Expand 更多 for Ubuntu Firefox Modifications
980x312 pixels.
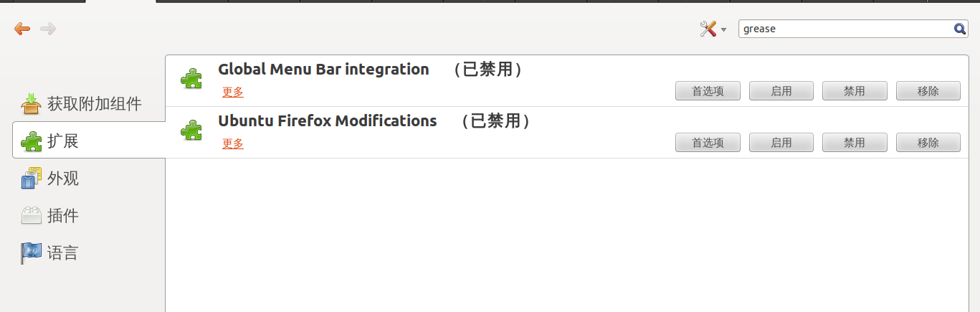tap(233, 143)
